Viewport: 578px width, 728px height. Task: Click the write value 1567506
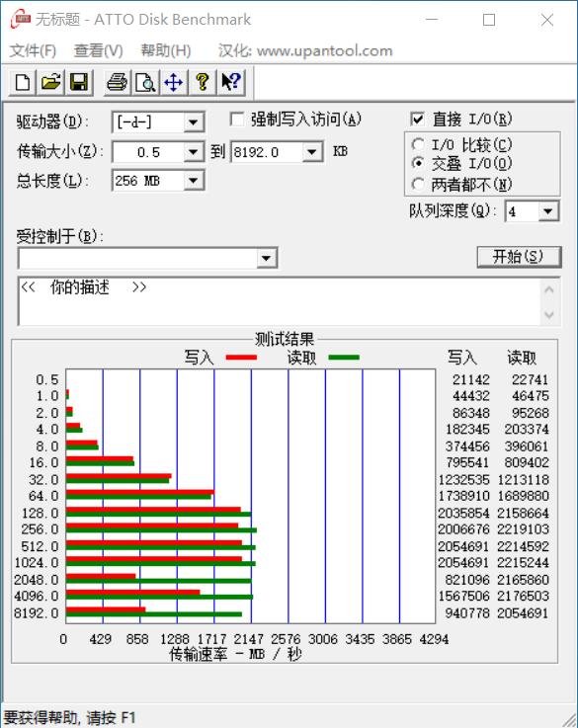[463, 596]
